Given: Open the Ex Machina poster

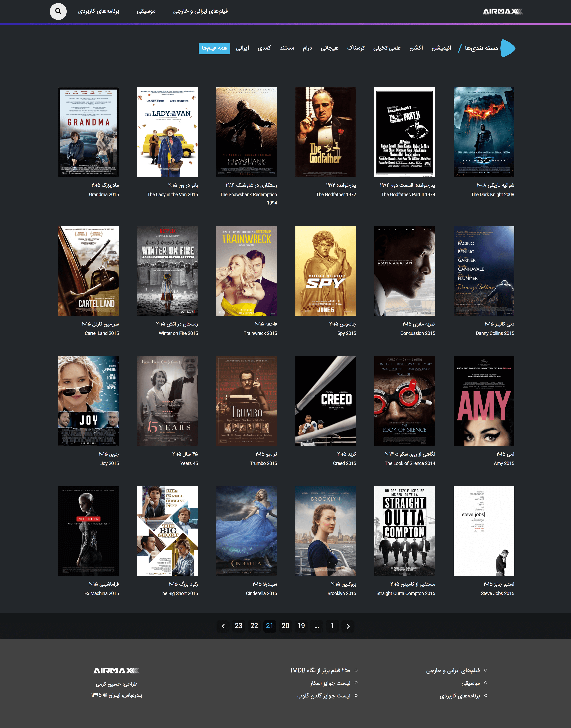Looking at the screenshot, I should pos(88,531).
